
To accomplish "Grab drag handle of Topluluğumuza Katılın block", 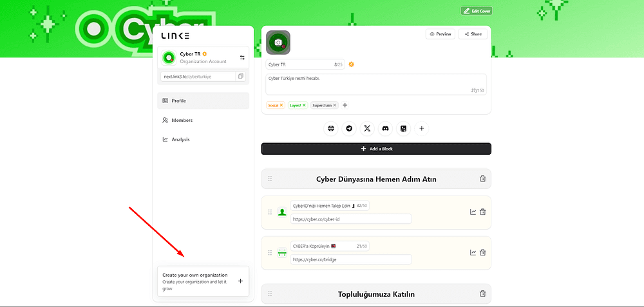I will coord(270,294).
